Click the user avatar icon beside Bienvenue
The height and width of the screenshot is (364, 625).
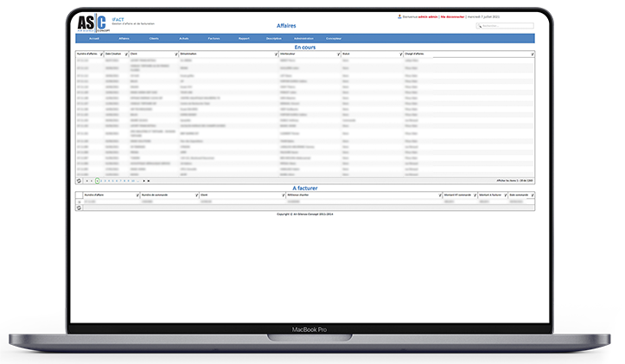point(399,16)
